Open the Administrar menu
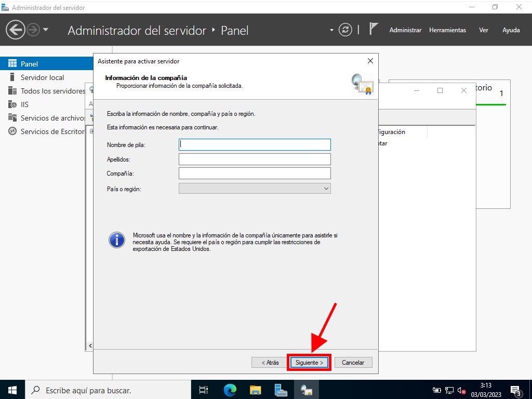Screen dimensions: 532x399 [x=405, y=30]
